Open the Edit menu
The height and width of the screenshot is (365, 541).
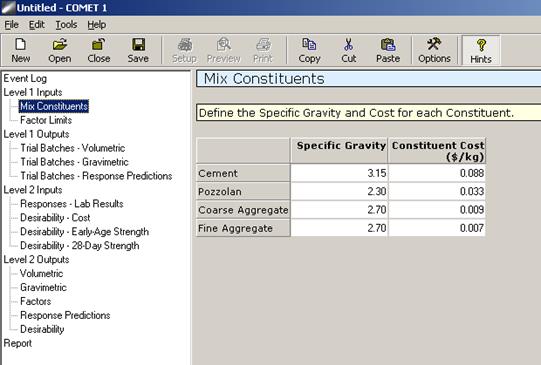click(x=37, y=25)
